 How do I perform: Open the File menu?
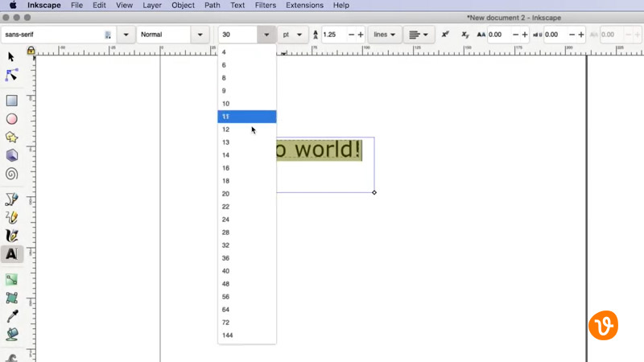click(x=76, y=6)
